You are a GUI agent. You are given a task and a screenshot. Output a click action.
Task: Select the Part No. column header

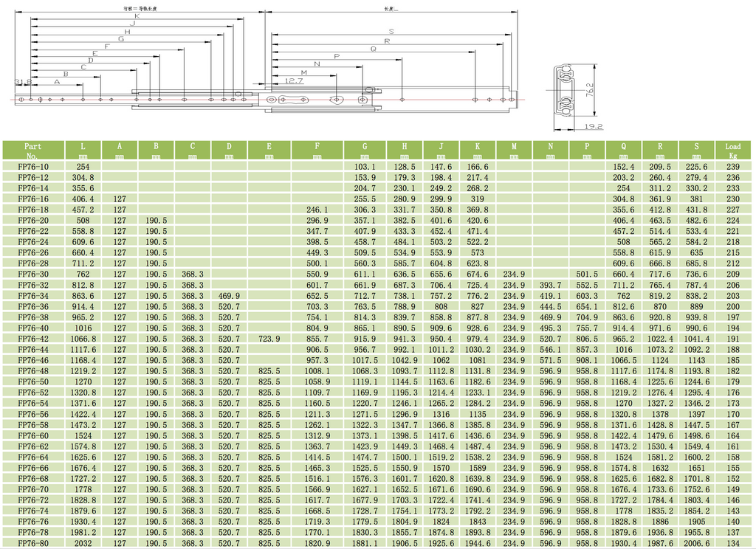pos(32,151)
